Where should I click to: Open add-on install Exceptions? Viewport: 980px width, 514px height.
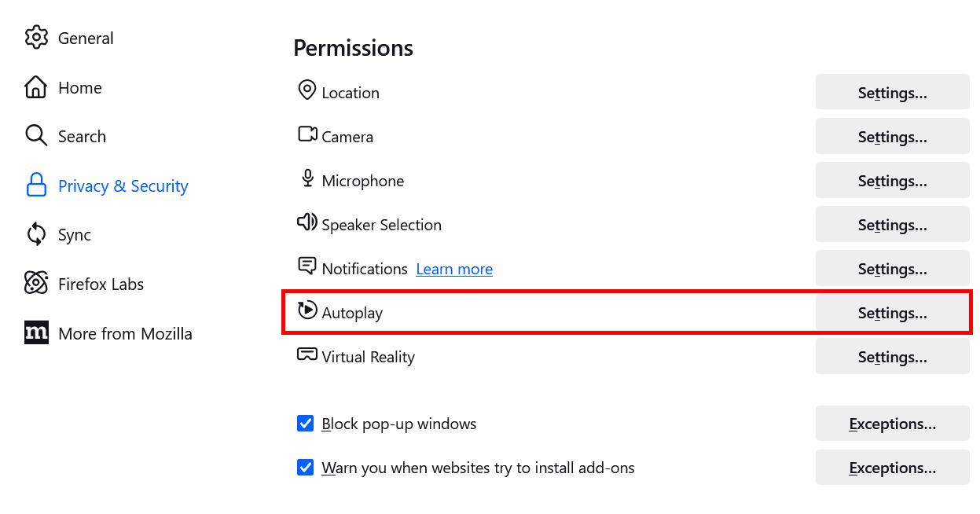pyautogui.click(x=892, y=468)
